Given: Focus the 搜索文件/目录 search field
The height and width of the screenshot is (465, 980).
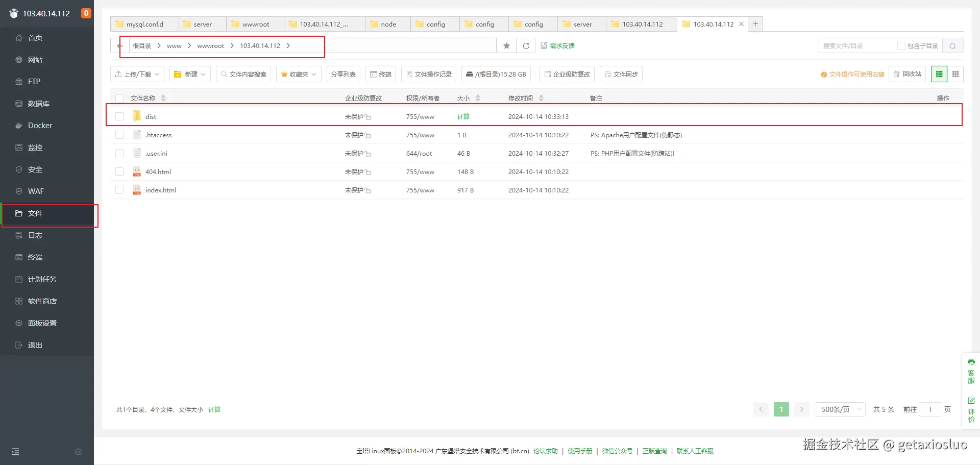Looking at the screenshot, I should click(857, 46).
